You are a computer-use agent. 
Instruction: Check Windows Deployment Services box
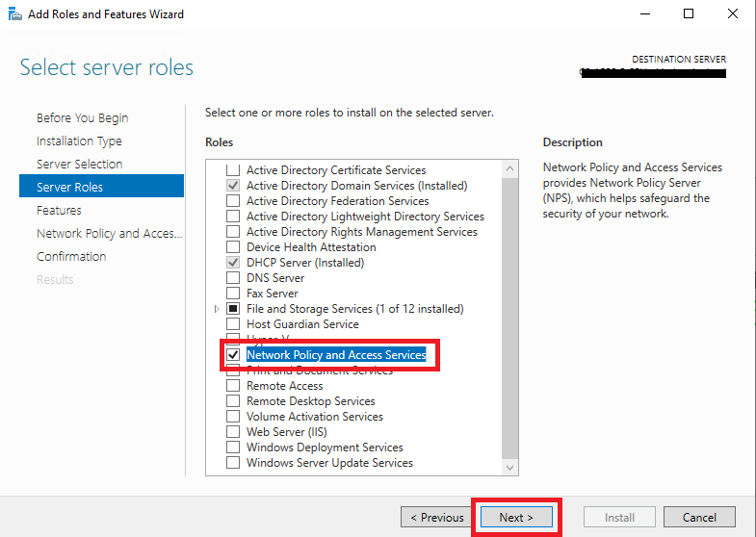click(233, 447)
